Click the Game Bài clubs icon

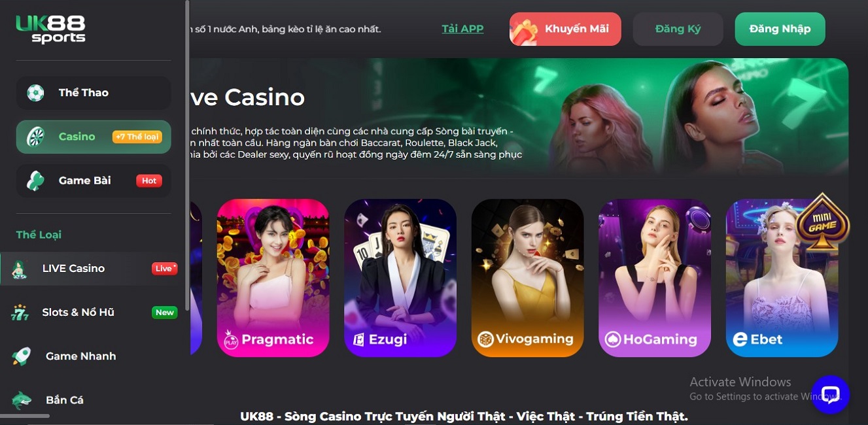pos(35,180)
